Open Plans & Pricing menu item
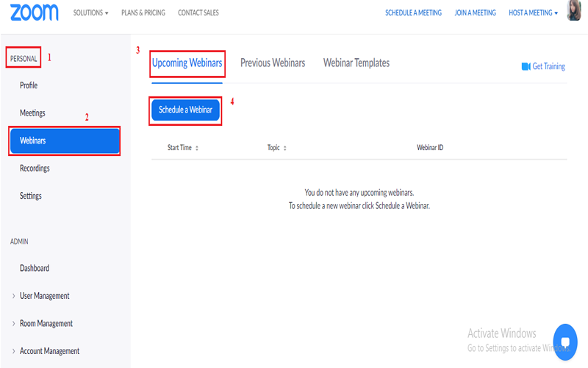The width and height of the screenshot is (588, 368). pos(143,13)
